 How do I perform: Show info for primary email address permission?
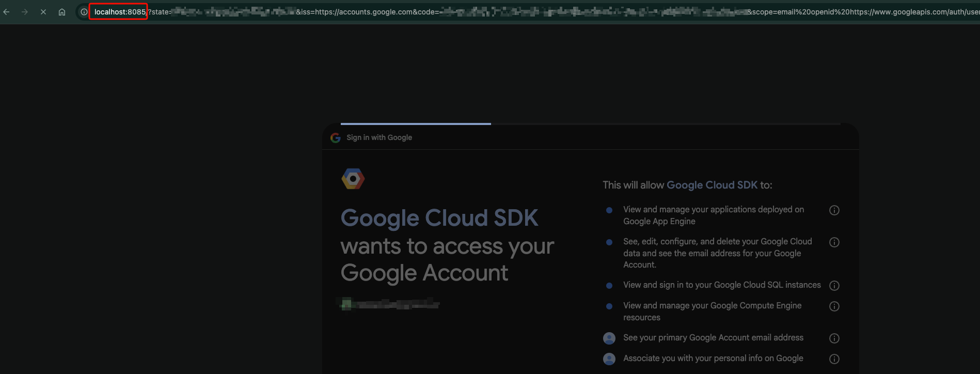point(834,338)
